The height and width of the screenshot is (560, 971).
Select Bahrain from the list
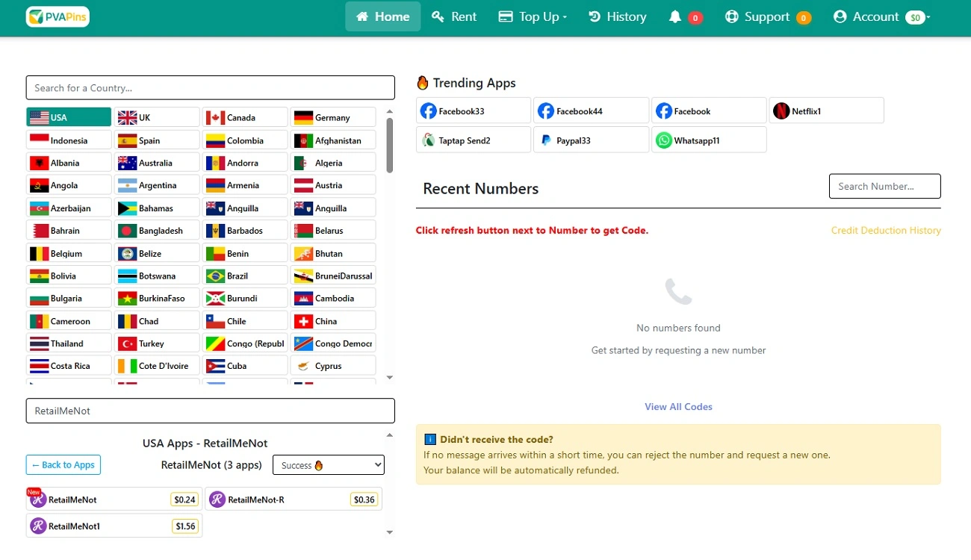click(x=69, y=231)
